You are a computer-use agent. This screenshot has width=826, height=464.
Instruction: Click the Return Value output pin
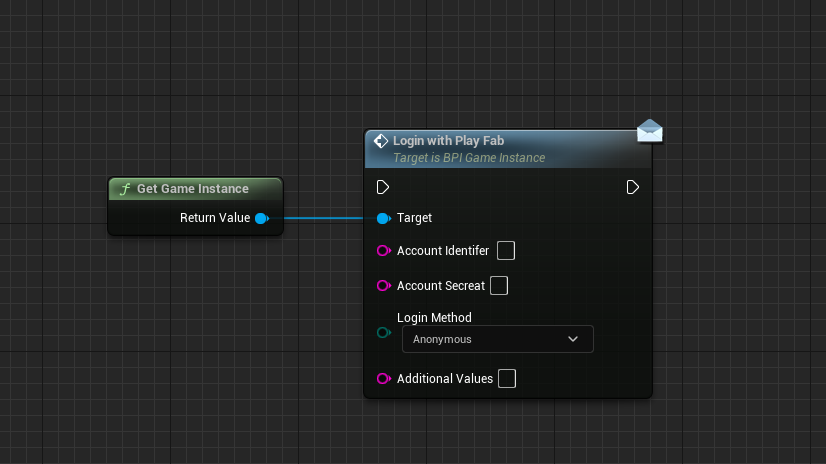(x=262, y=218)
